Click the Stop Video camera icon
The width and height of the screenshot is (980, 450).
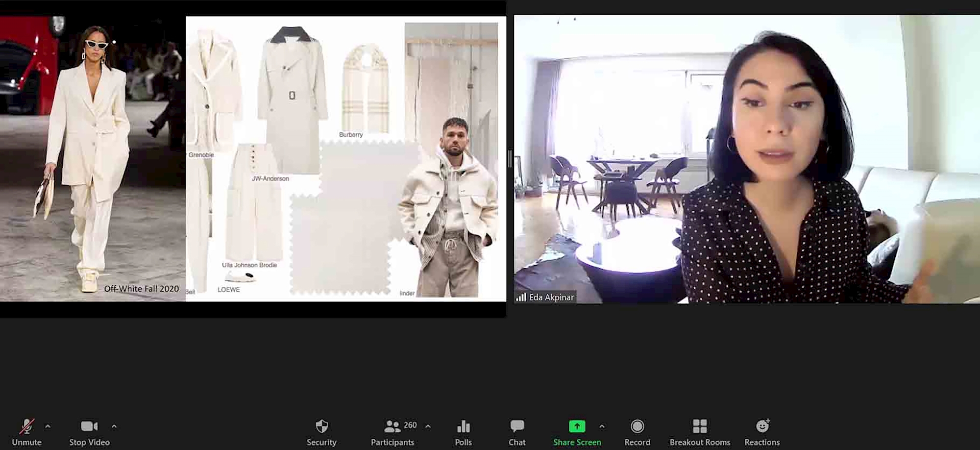coord(89,426)
